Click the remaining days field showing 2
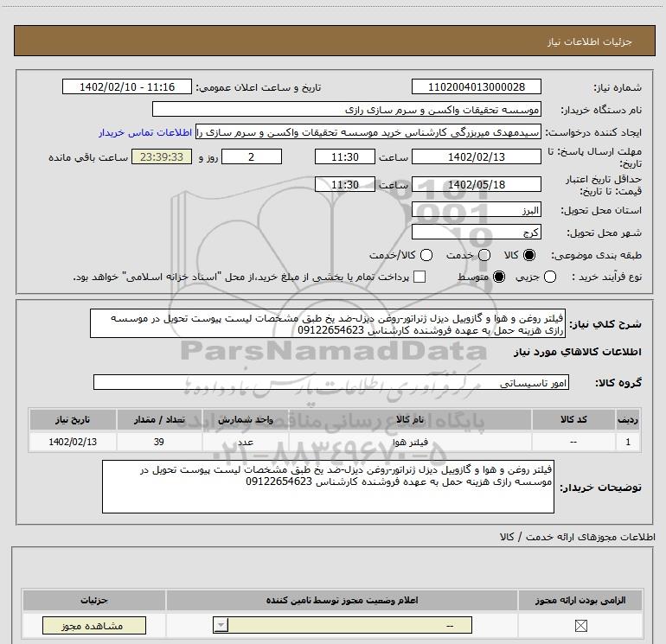Screen dimensions: 666x644 [252, 156]
